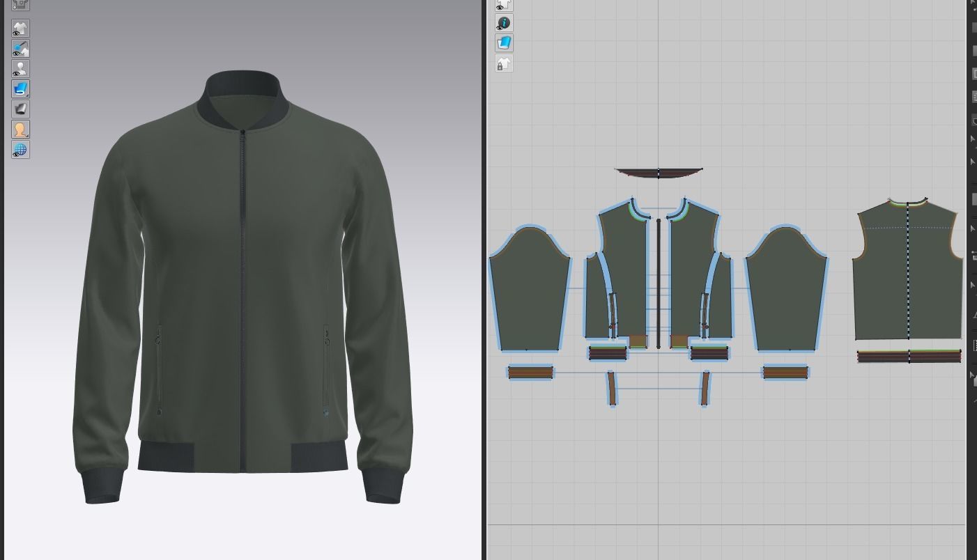This screenshot has width=977, height=560.
Task: Select the left front hem rib pattern
Action: tap(608, 353)
